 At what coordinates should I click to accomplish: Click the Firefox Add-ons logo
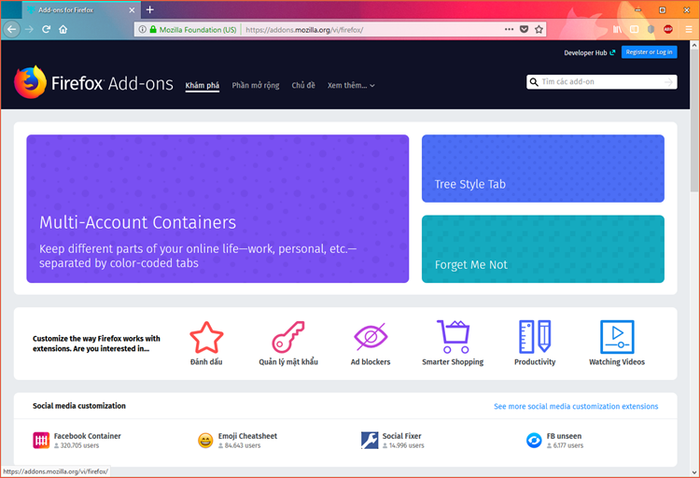click(94, 83)
